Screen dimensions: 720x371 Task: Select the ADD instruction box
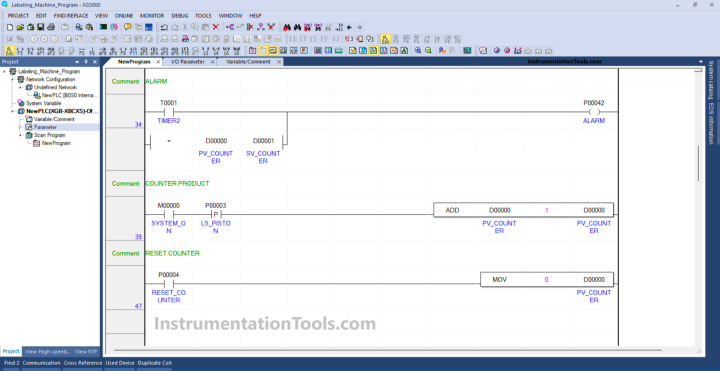click(x=523, y=210)
